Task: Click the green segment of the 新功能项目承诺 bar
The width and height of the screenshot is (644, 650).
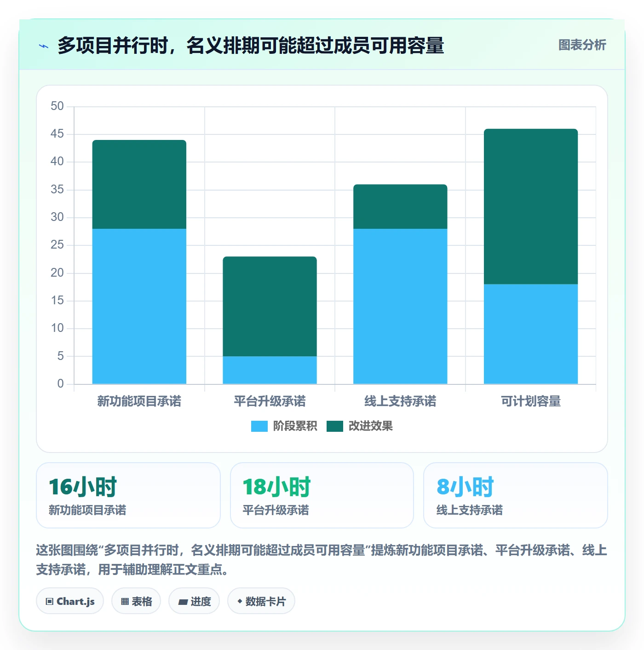Action: (139, 184)
